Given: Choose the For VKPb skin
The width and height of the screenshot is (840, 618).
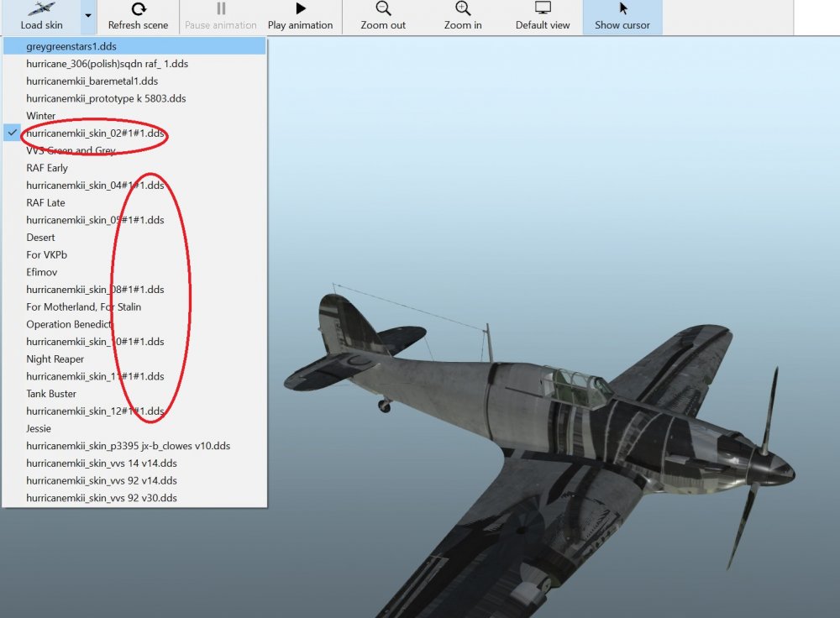Looking at the screenshot, I should [134, 255].
